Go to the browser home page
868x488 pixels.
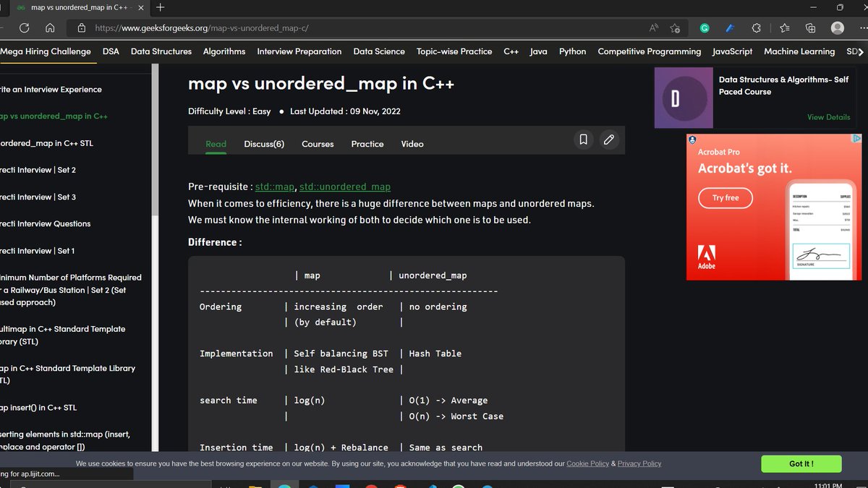(x=50, y=28)
